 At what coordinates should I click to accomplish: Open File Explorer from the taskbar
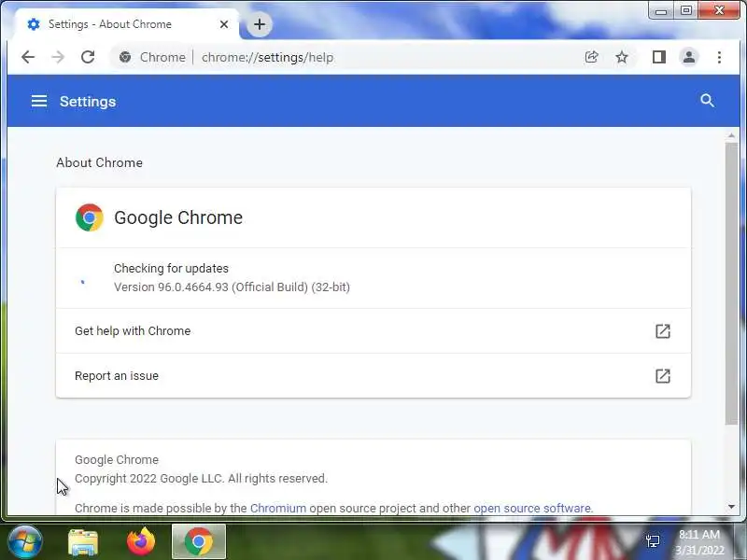click(x=83, y=542)
